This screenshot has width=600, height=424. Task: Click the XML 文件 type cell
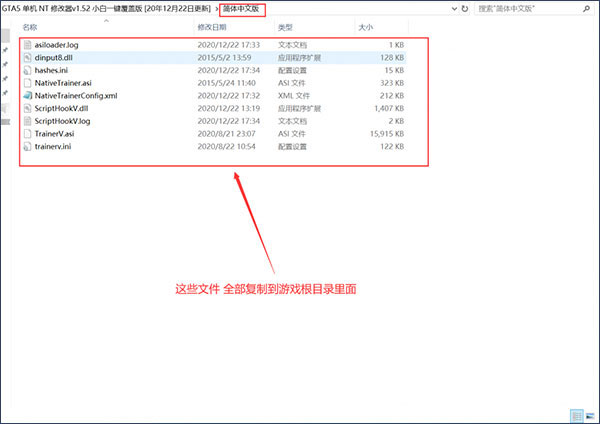[293, 96]
